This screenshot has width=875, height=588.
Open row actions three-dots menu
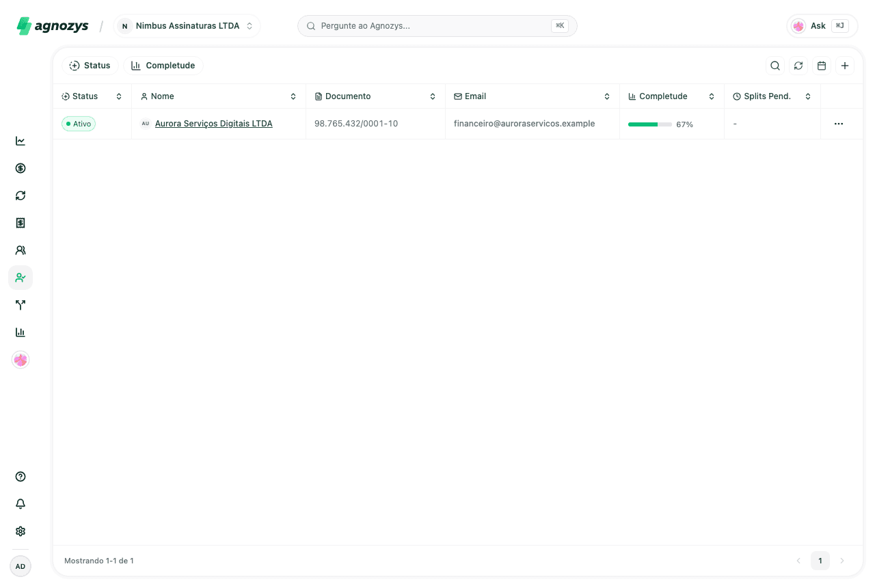coord(839,124)
